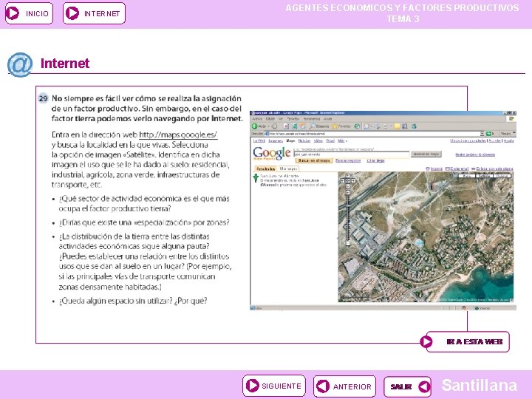
Task: Click the Google logo
Action: click(x=272, y=154)
